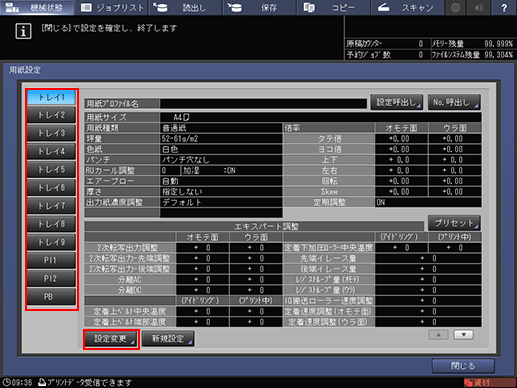Image resolution: width=517 pixels, height=388 pixels.
Task: Choose the PI2 tray
Action: (x=51, y=279)
